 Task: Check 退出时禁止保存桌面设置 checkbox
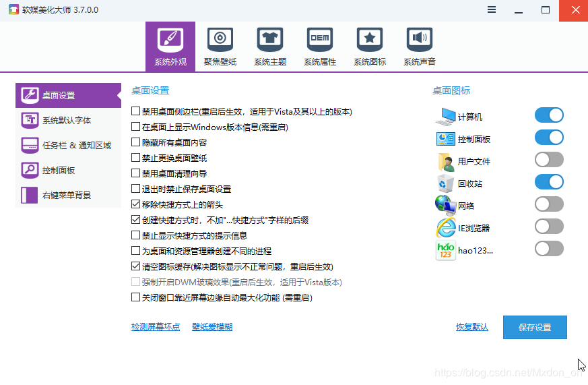pyautogui.click(x=136, y=188)
